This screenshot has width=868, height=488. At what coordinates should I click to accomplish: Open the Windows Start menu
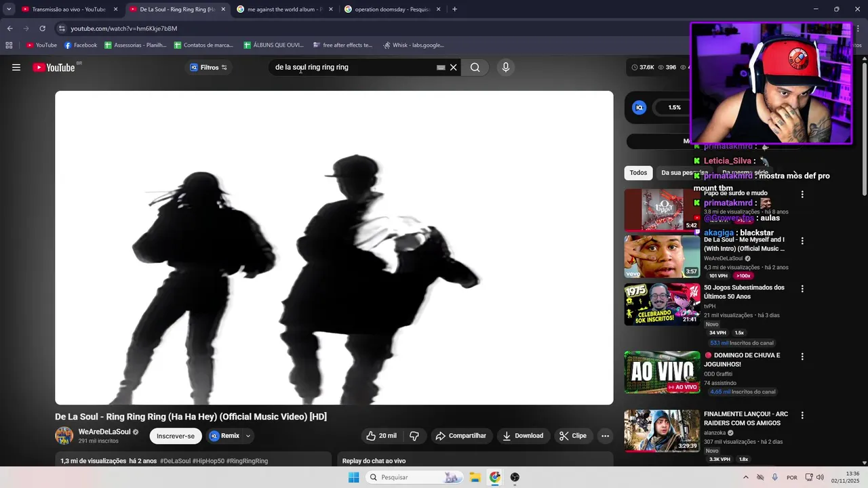353,477
